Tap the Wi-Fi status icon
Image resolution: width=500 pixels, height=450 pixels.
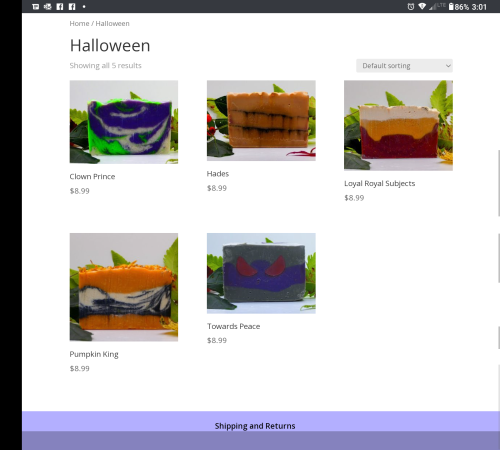pos(422,6)
